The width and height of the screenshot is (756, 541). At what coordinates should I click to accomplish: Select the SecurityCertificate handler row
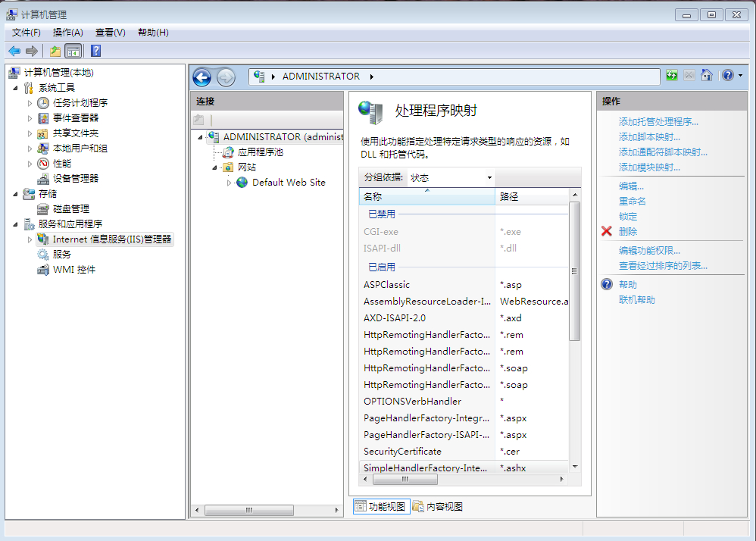pyautogui.click(x=464, y=452)
